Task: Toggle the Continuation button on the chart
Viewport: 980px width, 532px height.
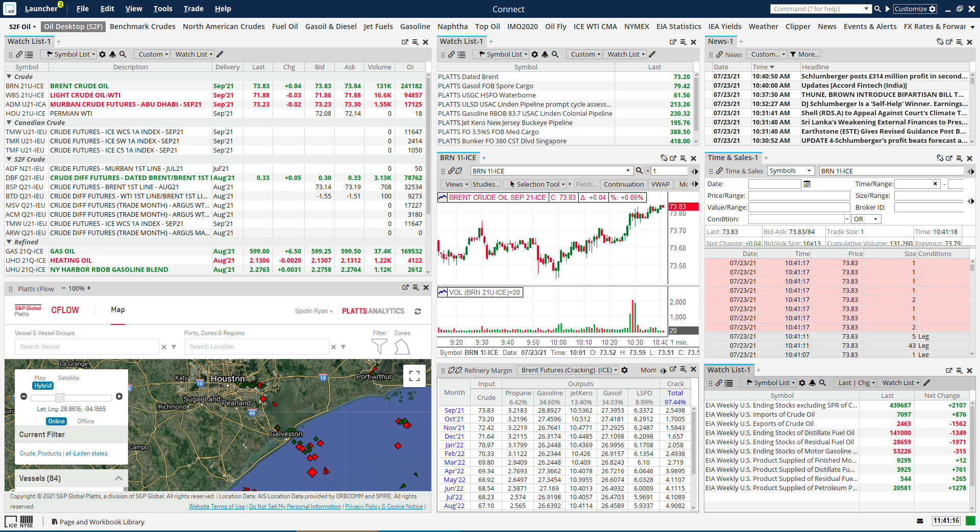Action: (x=624, y=184)
